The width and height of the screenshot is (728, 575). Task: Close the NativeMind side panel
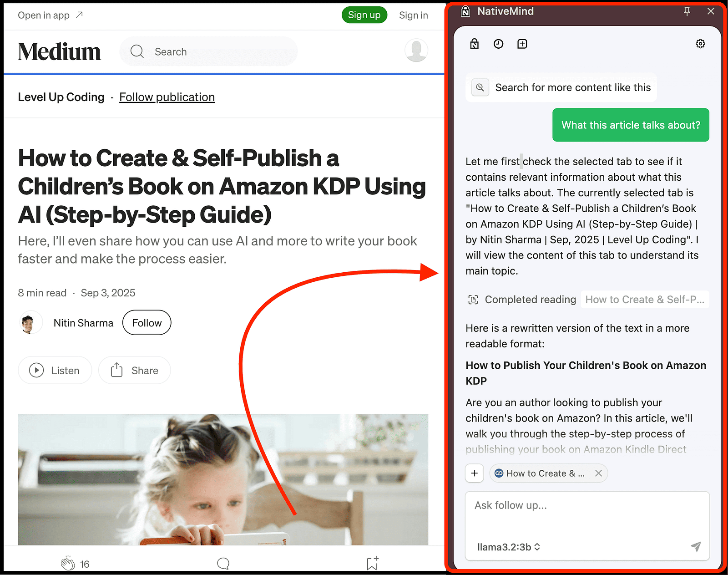click(x=711, y=11)
